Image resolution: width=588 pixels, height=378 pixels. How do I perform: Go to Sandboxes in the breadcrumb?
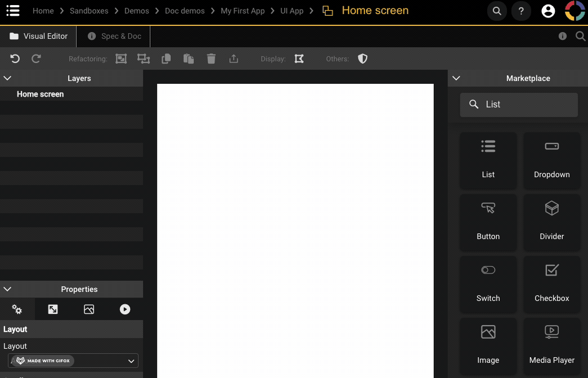89,11
